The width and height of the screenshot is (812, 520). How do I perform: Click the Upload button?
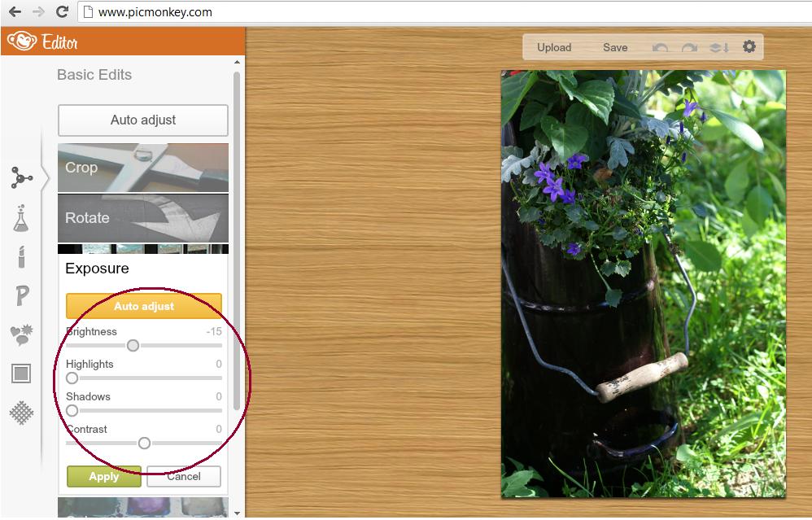pyautogui.click(x=554, y=47)
